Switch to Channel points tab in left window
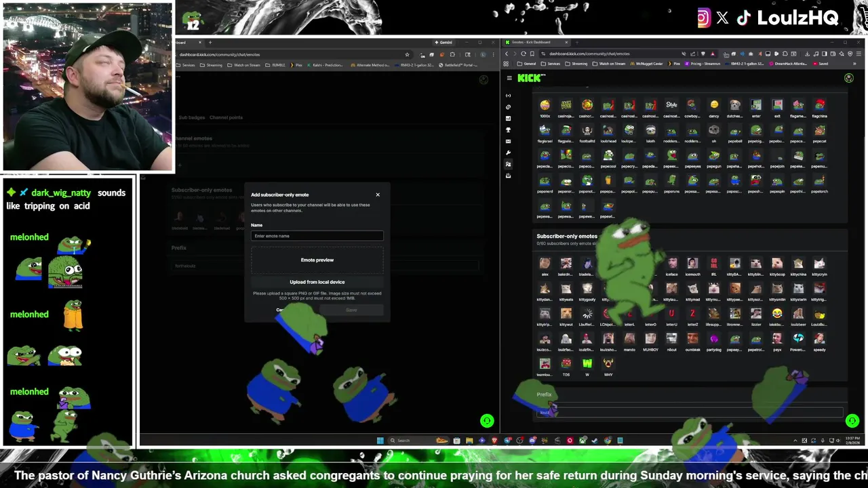Image resolution: width=868 pixels, height=488 pixels. tap(226, 117)
